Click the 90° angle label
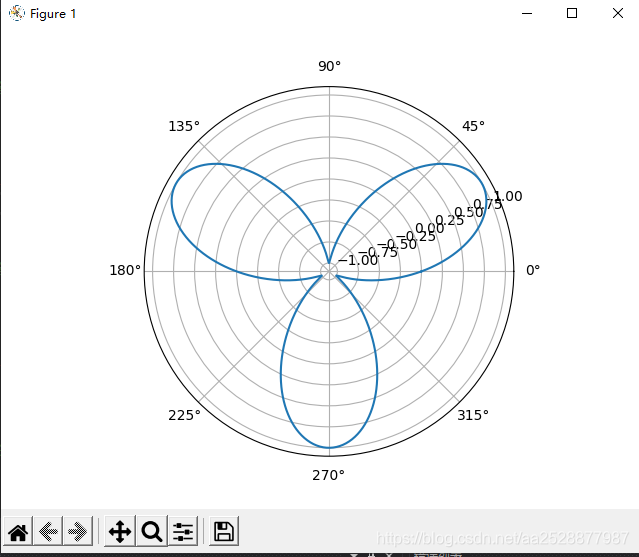Screen dimensions: 639x557 pyautogui.click(x=329, y=66)
